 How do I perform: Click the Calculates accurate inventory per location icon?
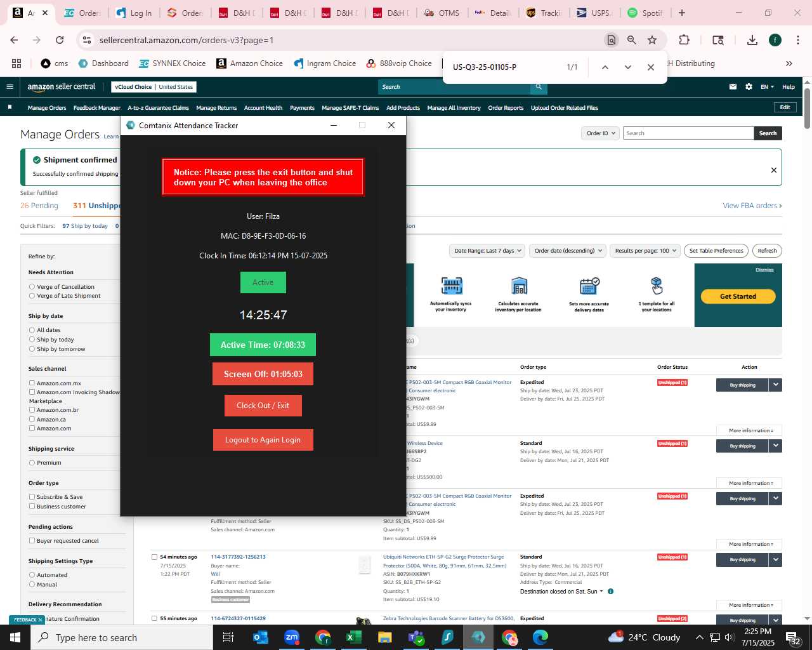click(519, 286)
